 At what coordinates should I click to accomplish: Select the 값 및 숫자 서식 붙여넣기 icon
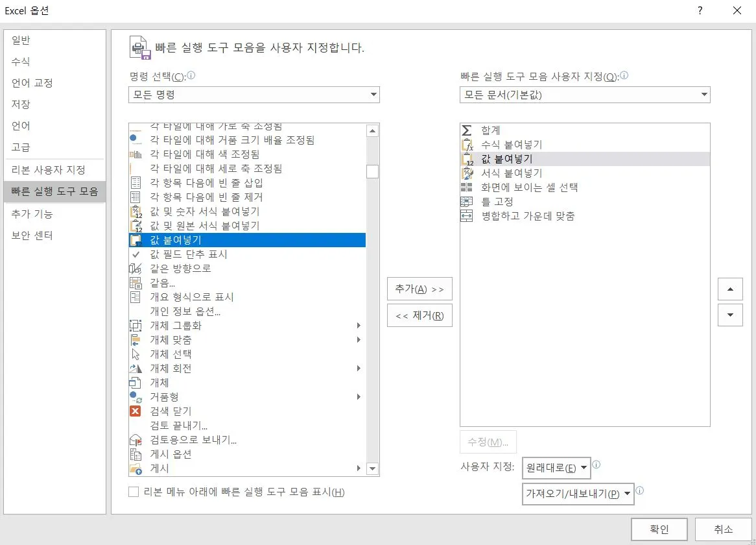tap(136, 211)
